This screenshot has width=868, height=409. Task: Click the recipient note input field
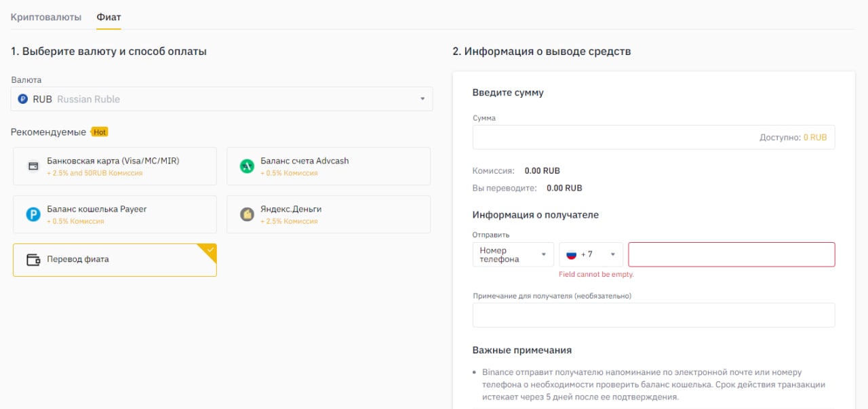coord(654,315)
